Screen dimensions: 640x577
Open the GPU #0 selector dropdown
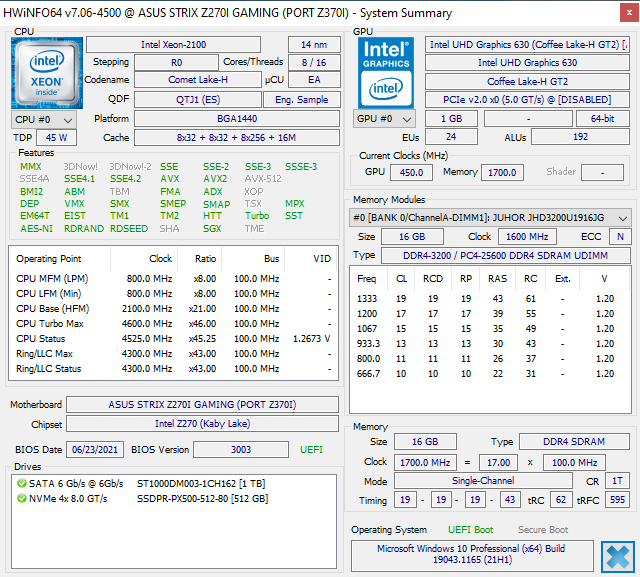coord(384,119)
